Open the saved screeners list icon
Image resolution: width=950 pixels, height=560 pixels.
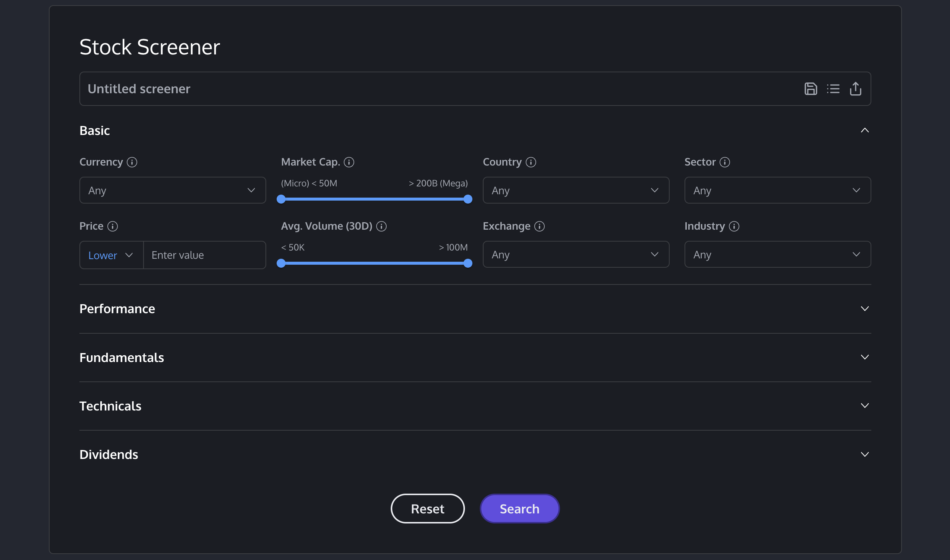click(833, 89)
